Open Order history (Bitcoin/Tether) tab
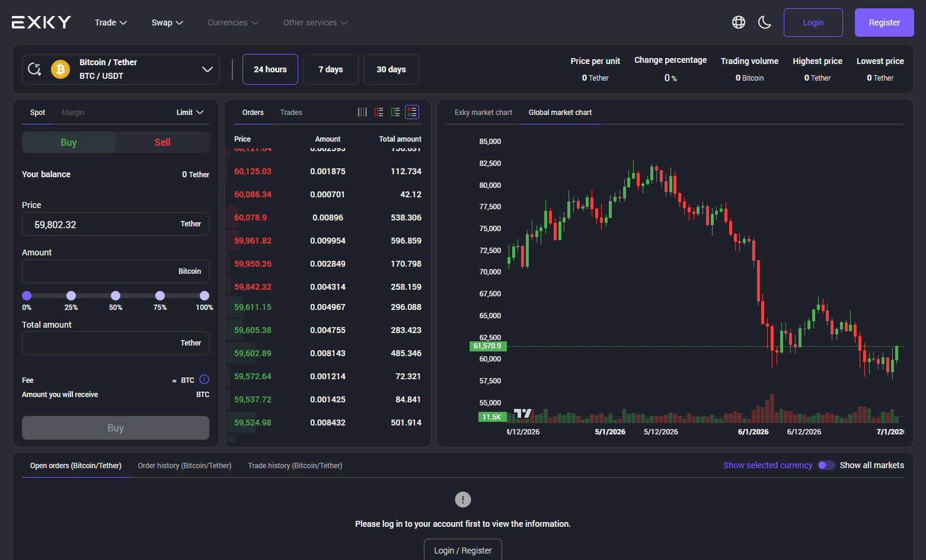926x560 pixels. click(x=184, y=466)
